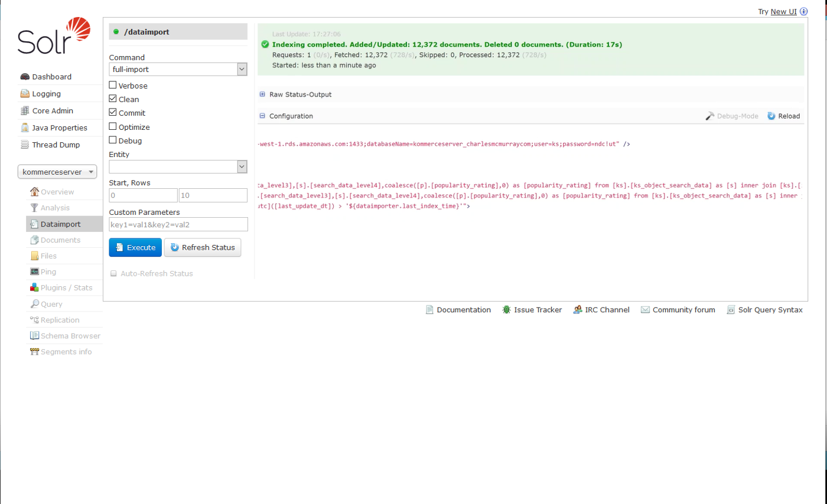
Task: Click the Refresh Status button
Action: tap(203, 247)
